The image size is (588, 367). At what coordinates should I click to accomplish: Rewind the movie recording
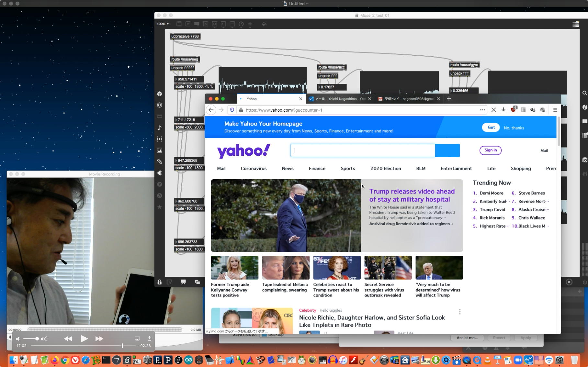click(x=68, y=339)
